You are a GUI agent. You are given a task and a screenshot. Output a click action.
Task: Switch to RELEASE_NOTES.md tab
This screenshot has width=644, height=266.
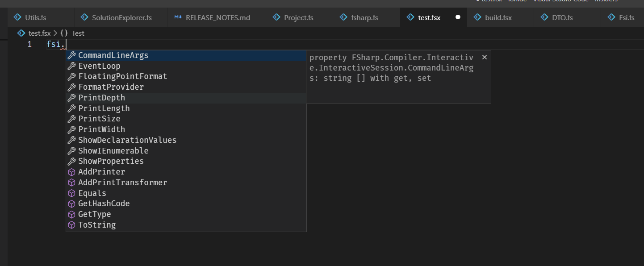click(x=217, y=18)
